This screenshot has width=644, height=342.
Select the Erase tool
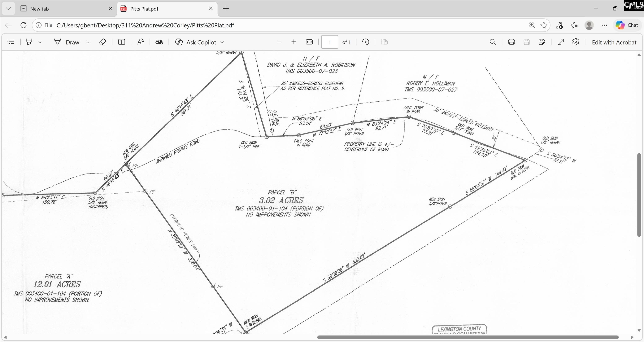(x=103, y=42)
